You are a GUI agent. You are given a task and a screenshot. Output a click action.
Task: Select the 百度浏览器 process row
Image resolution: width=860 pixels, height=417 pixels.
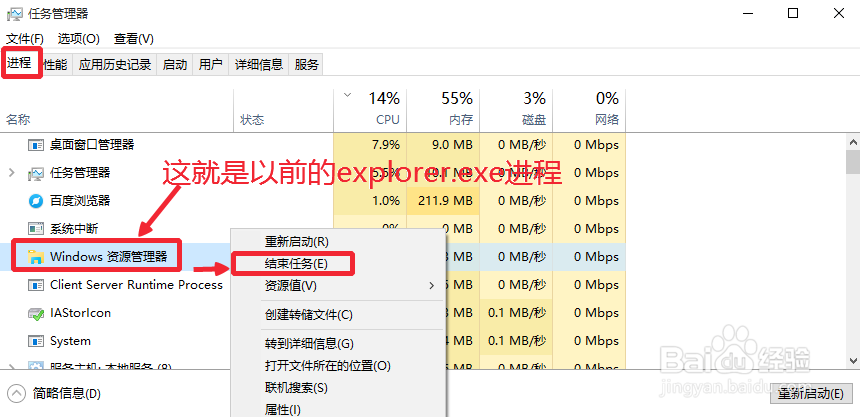[313, 201]
